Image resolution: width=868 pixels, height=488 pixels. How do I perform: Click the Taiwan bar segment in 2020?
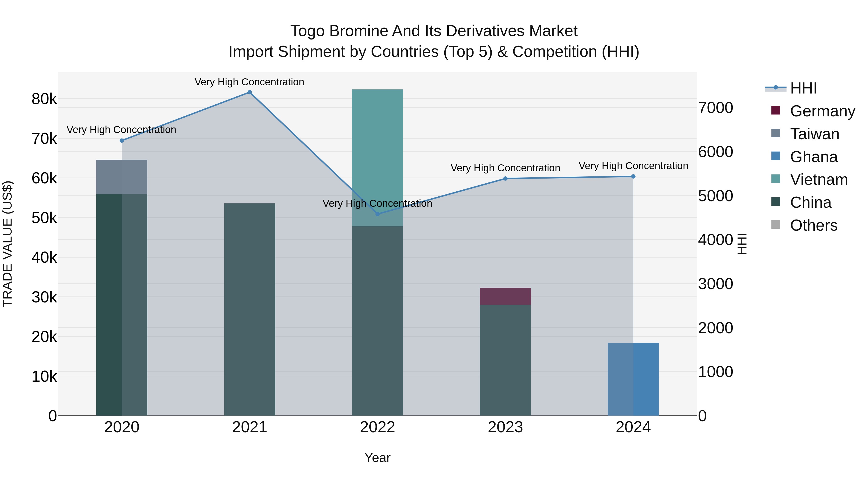[x=122, y=177]
